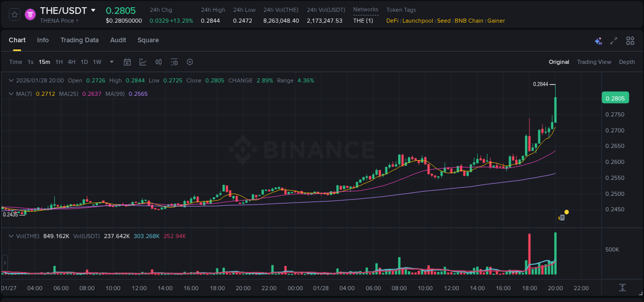
Task: Switch to the Trading Data tab
Action: tap(80, 40)
